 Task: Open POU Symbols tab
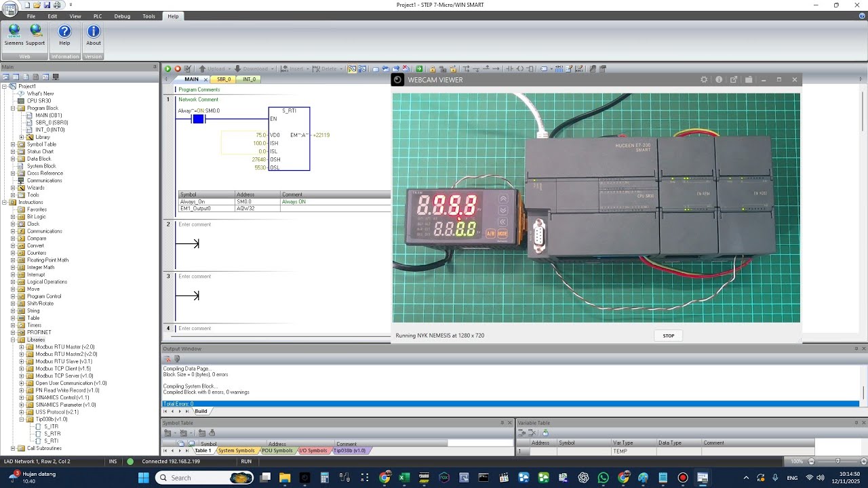point(277,451)
